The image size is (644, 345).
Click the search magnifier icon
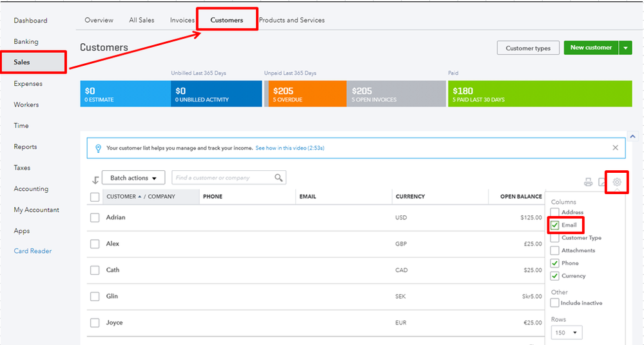[x=278, y=177]
